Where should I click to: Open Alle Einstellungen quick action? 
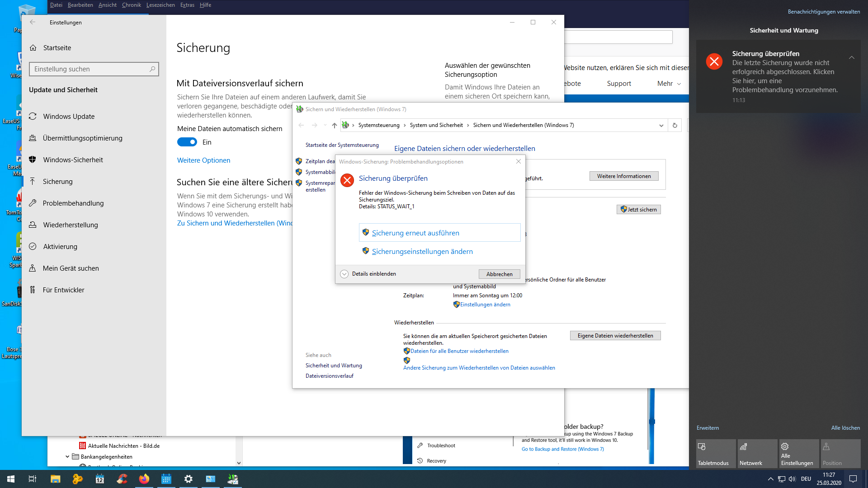(799, 454)
